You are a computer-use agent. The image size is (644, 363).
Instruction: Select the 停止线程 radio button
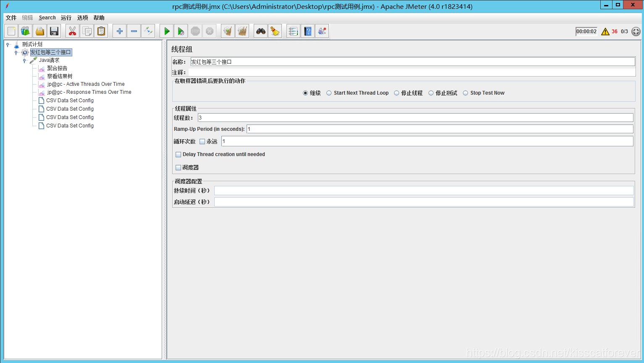(x=397, y=93)
